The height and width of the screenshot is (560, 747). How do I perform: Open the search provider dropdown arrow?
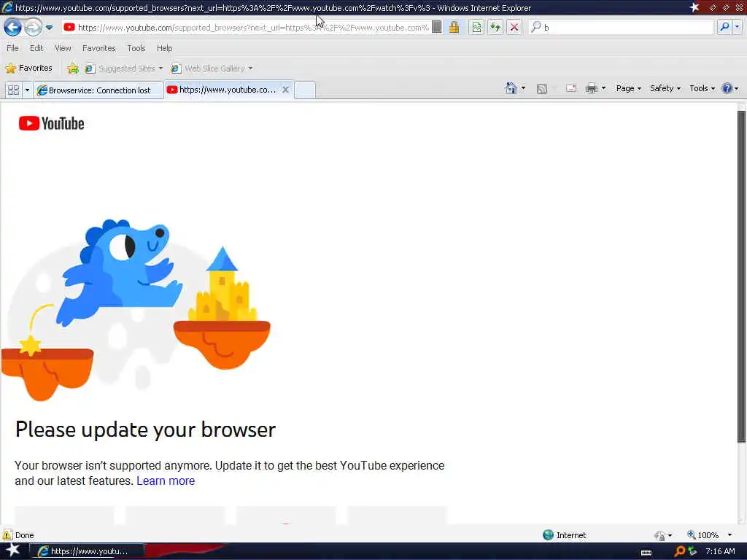click(737, 27)
